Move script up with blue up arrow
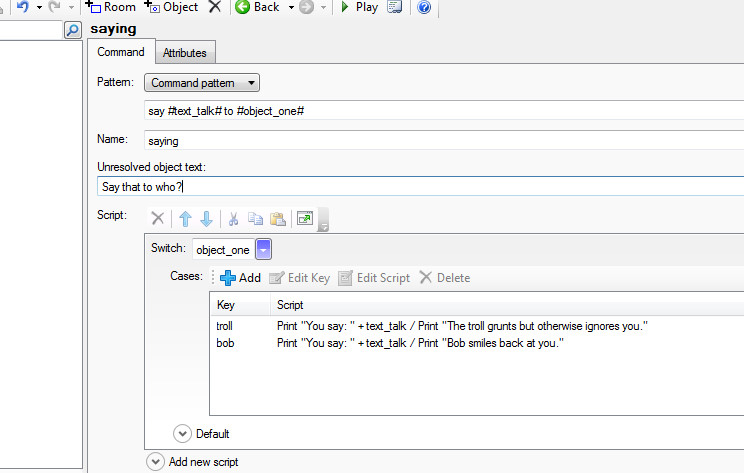Image resolution: width=744 pixels, height=473 pixels. click(x=185, y=219)
